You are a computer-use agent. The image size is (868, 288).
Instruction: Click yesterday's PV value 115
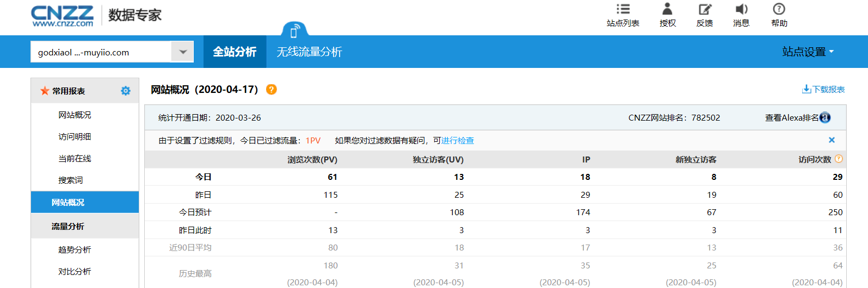(331, 195)
